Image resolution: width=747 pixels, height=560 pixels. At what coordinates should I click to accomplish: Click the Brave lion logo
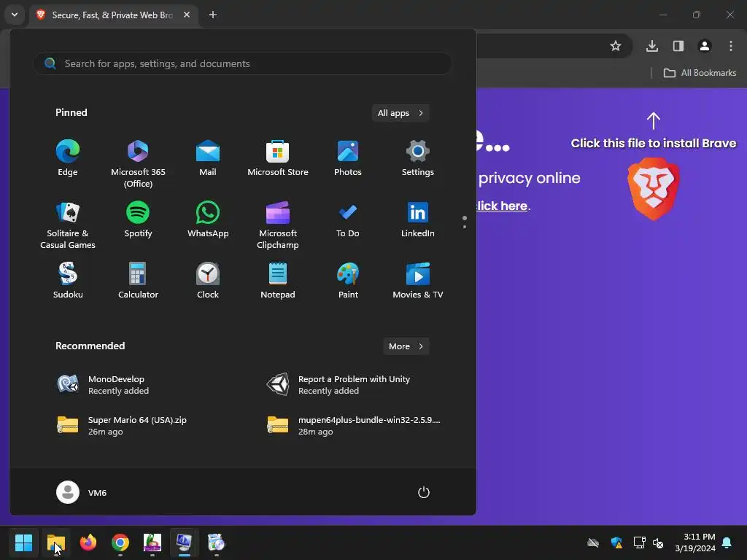pos(654,190)
